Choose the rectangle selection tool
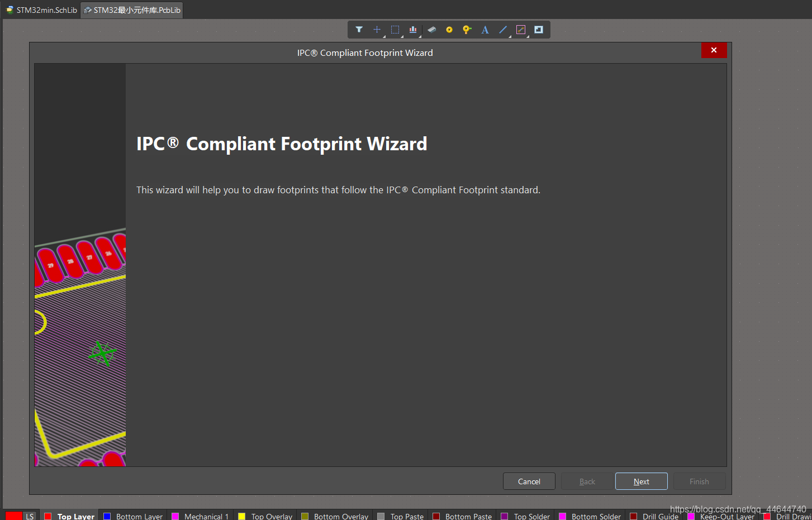The height and width of the screenshot is (520, 812). point(395,30)
